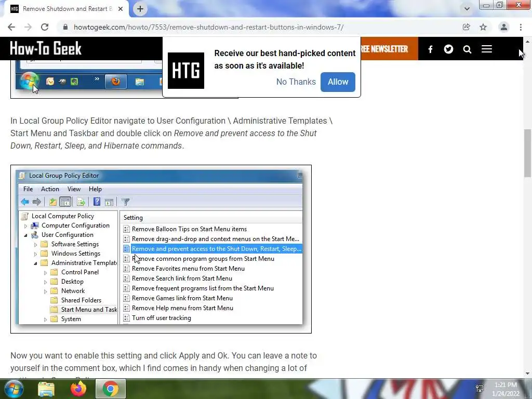Open a new browser tab
532x399 pixels.
tap(140, 9)
